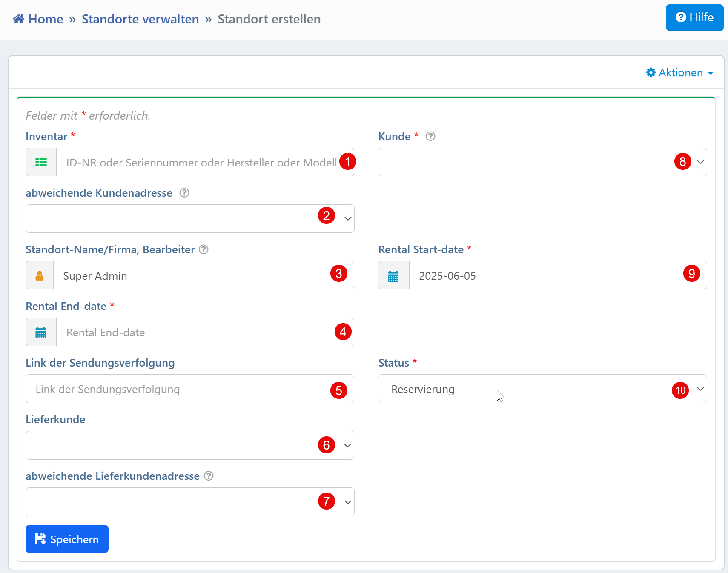
Task: Open the abweichende Kundenadresse dropdown
Action: click(189, 219)
